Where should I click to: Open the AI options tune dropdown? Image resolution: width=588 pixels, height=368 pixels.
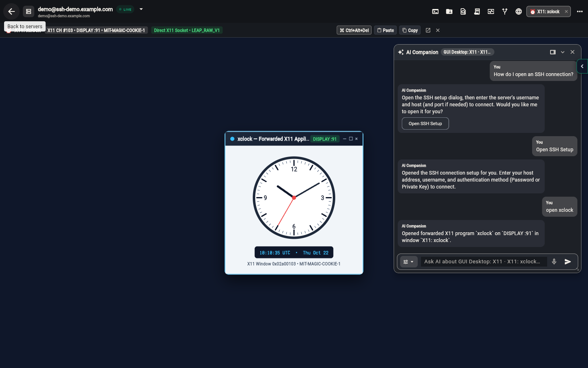[409, 262]
